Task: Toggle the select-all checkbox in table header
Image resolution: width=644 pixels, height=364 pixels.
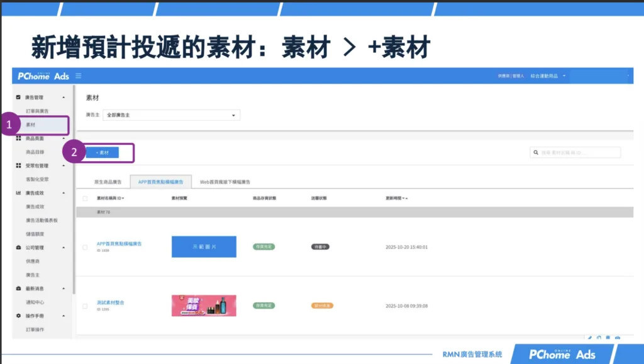Action: click(x=85, y=198)
